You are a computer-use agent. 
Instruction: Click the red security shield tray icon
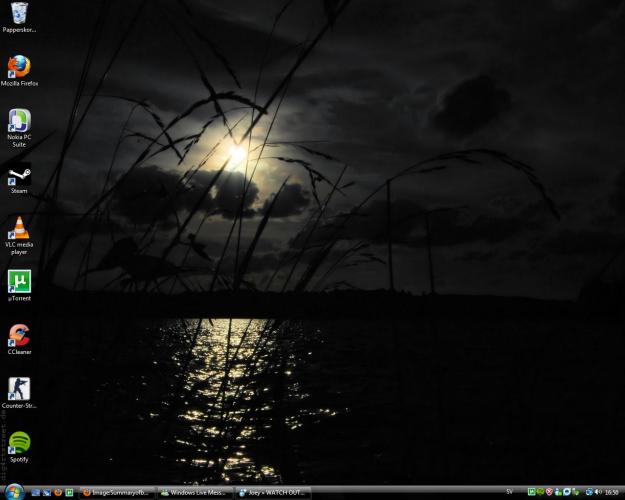[549, 492]
